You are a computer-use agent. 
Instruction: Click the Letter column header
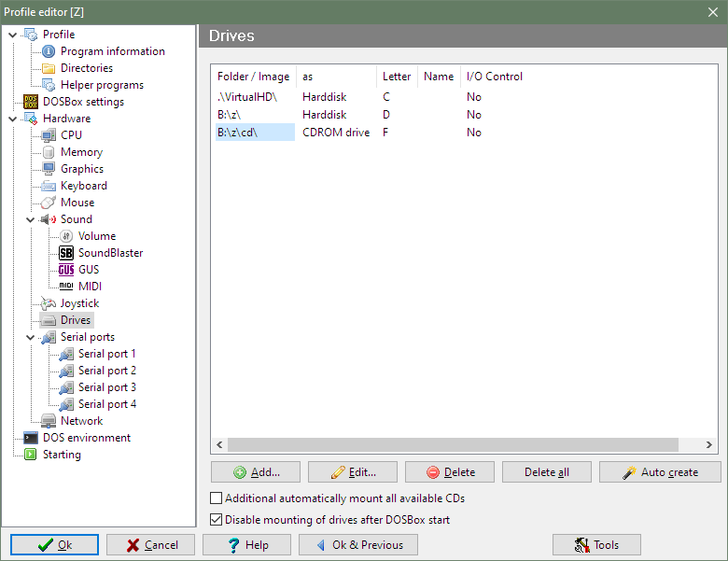click(397, 77)
